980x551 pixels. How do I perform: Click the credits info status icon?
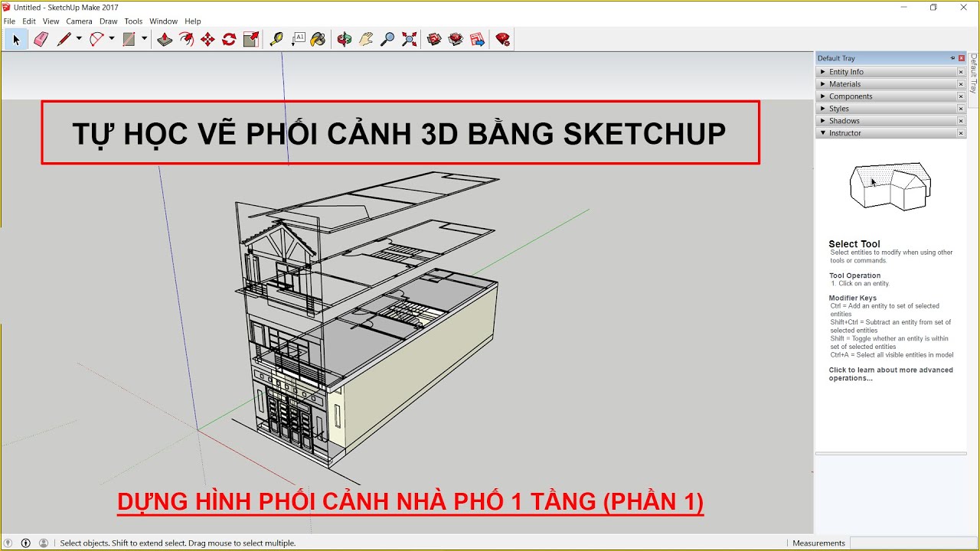(x=26, y=543)
